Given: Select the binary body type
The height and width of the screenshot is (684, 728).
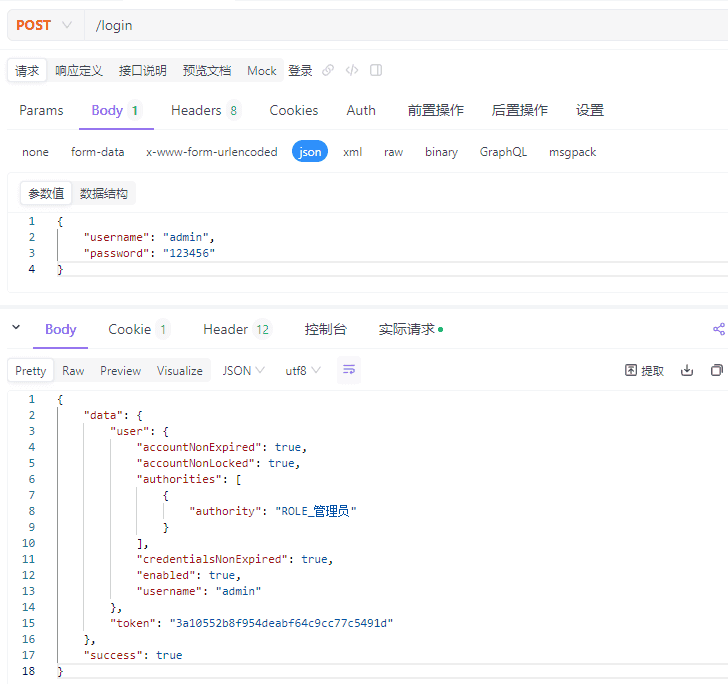Looking at the screenshot, I should point(441,152).
